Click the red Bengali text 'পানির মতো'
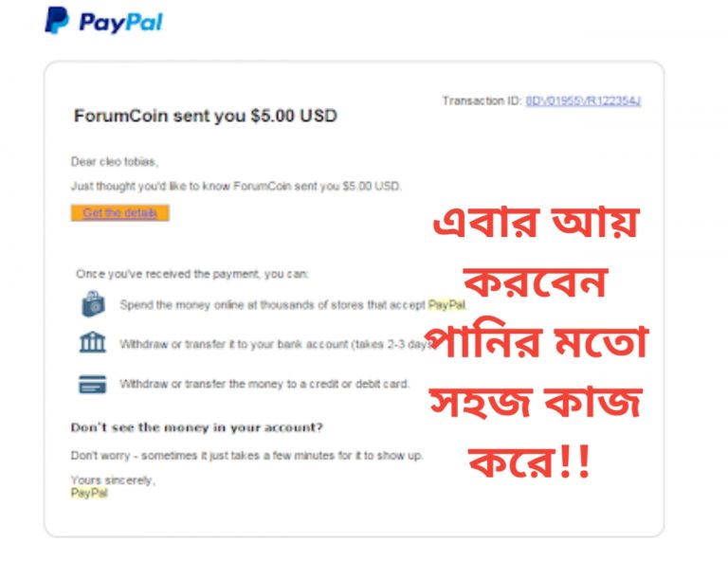 point(537,341)
